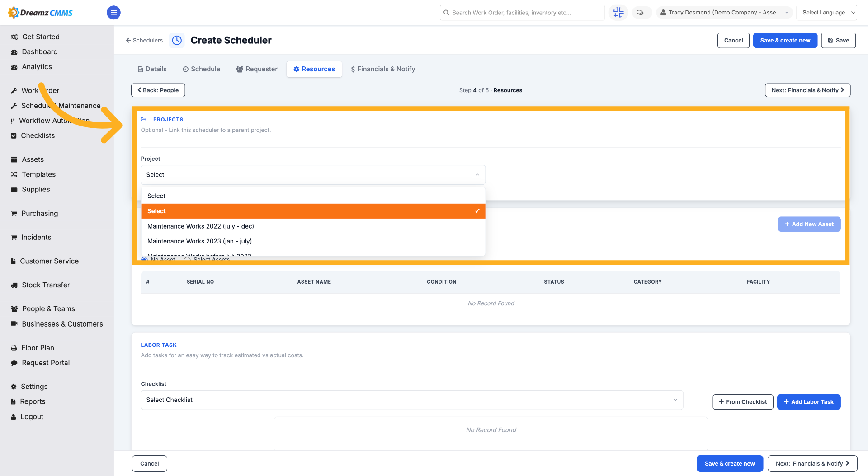Viewport: 868px width, 476px height.
Task: Click the Assets sidebar icon
Action: click(14, 159)
